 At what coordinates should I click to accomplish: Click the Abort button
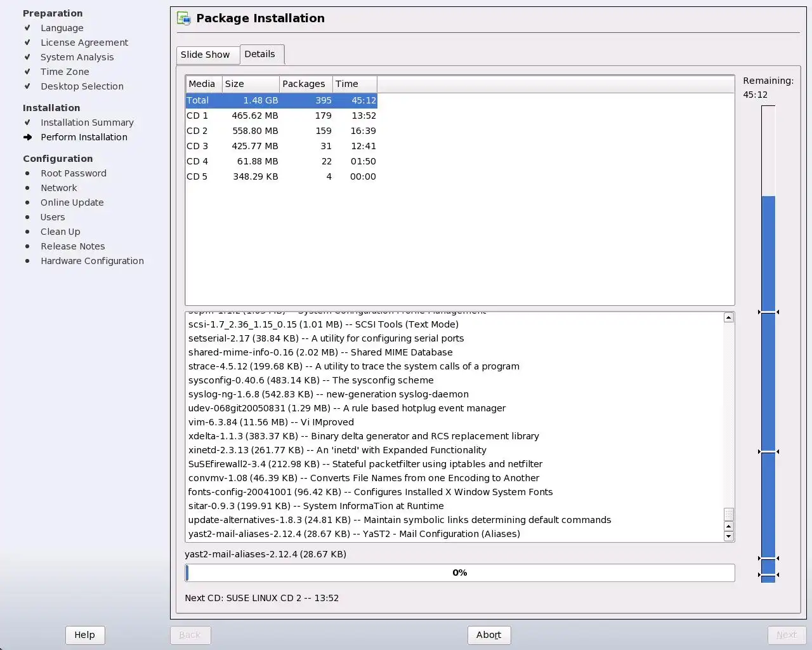click(x=488, y=635)
